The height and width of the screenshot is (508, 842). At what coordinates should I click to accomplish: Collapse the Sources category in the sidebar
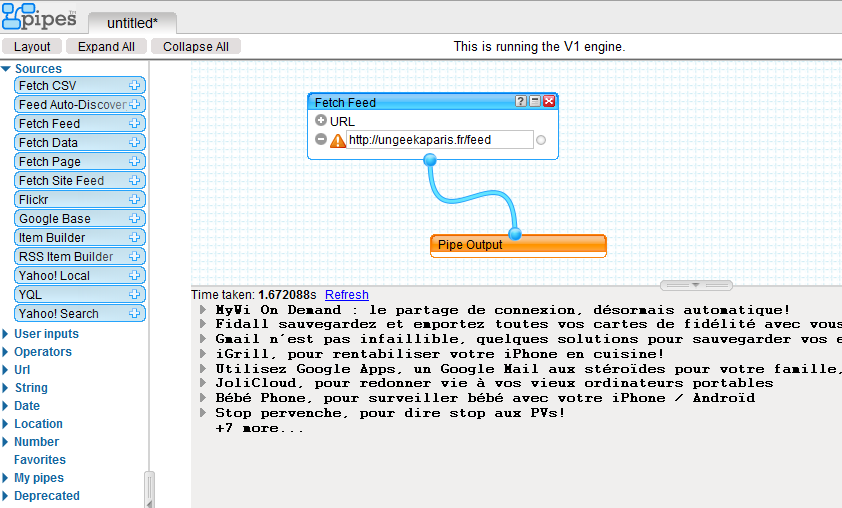click(x=6, y=69)
